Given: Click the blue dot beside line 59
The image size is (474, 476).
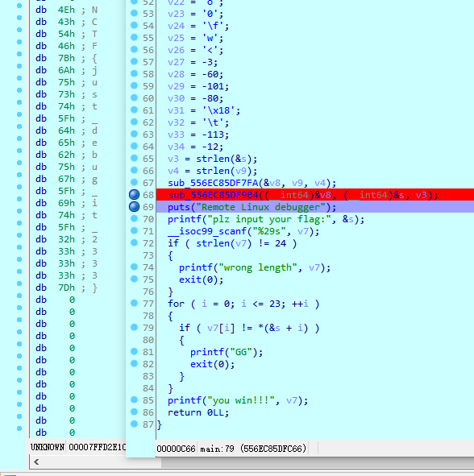Looking at the screenshot, I should point(134,85).
